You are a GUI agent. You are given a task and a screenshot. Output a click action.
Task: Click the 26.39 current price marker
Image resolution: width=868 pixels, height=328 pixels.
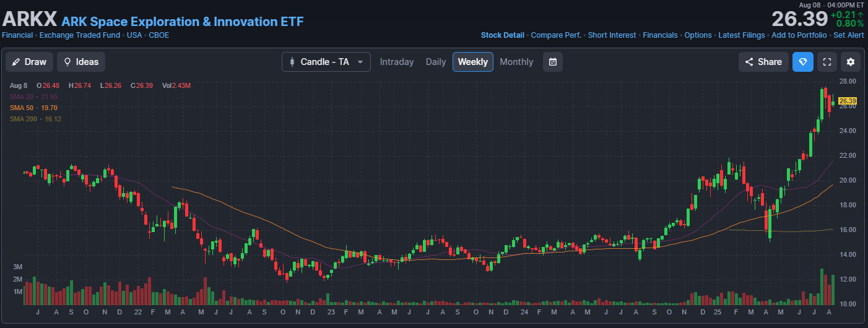848,101
